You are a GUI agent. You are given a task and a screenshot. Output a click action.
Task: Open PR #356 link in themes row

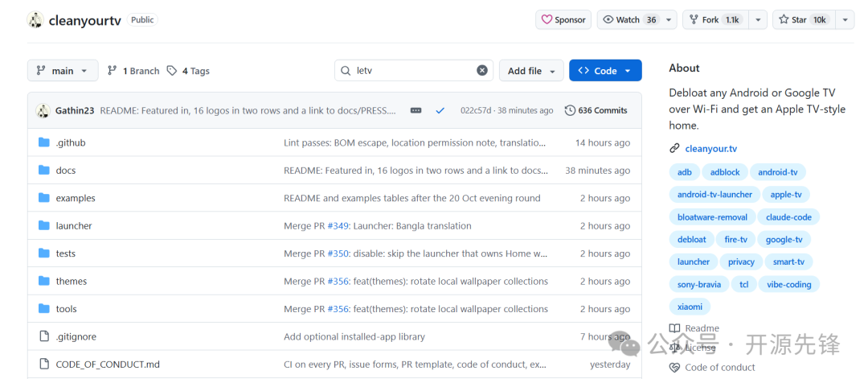338,281
